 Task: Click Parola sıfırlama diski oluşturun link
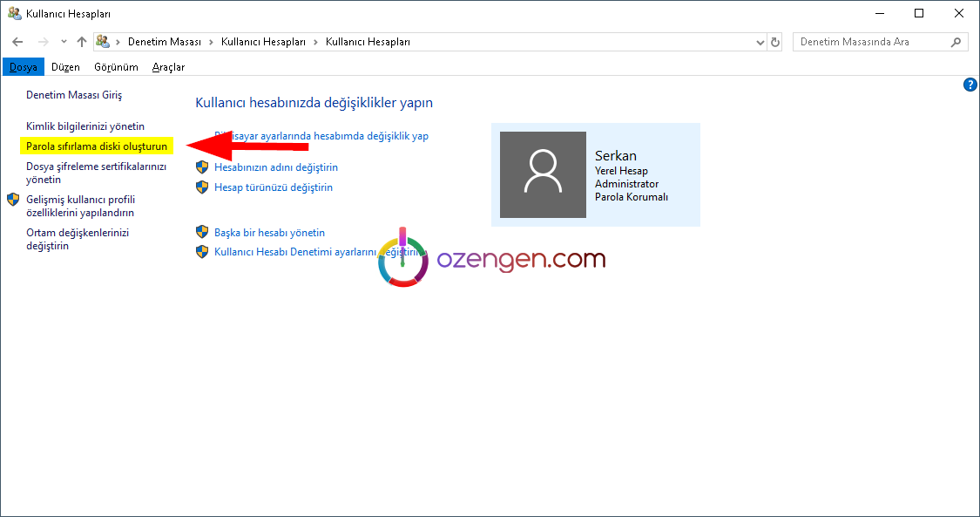97,146
